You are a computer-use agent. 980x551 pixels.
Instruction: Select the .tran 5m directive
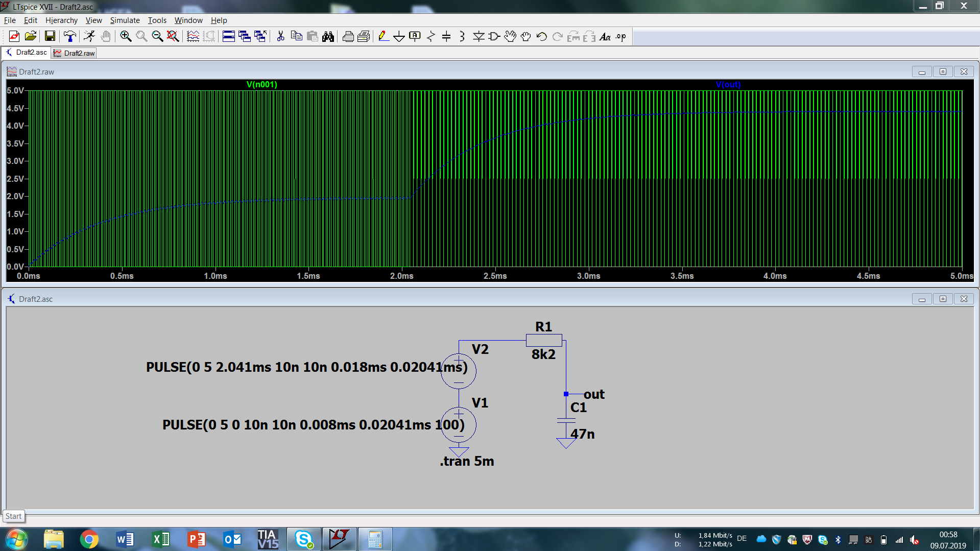pyautogui.click(x=467, y=461)
